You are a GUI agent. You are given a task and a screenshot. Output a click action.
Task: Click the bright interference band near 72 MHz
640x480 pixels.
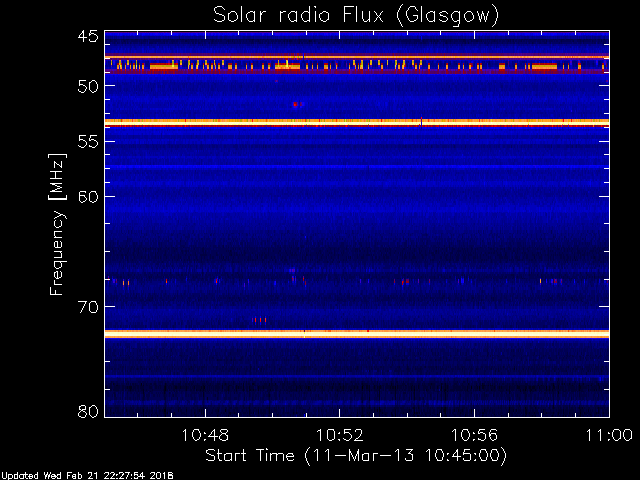click(x=357, y=334)
